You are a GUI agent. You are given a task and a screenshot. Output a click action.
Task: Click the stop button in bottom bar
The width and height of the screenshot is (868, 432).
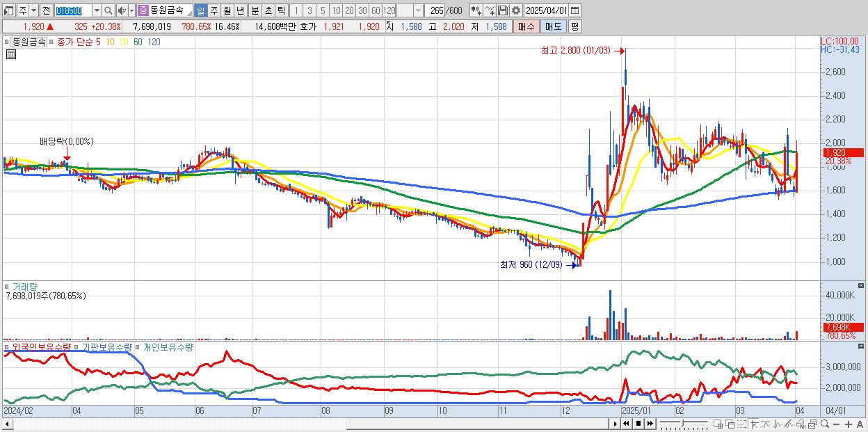point(638,424)
